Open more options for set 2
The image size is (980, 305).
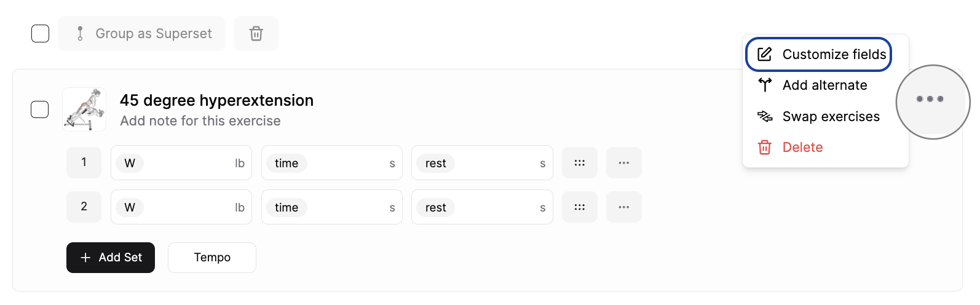click(x=624, y=207)
